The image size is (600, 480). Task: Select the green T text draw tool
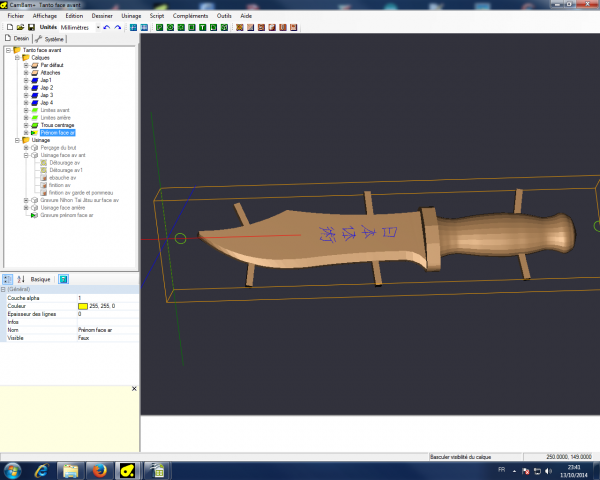click(202, 27)
